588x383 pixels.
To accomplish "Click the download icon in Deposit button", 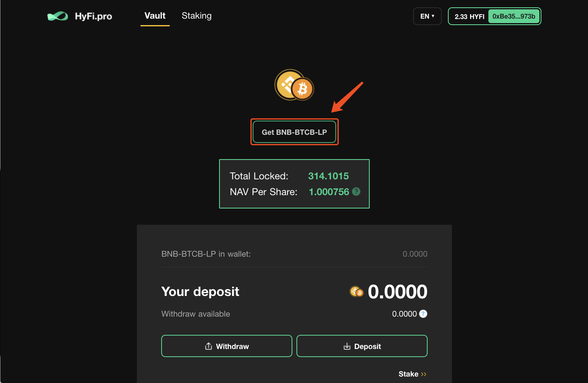I will (x=347, y=346).
